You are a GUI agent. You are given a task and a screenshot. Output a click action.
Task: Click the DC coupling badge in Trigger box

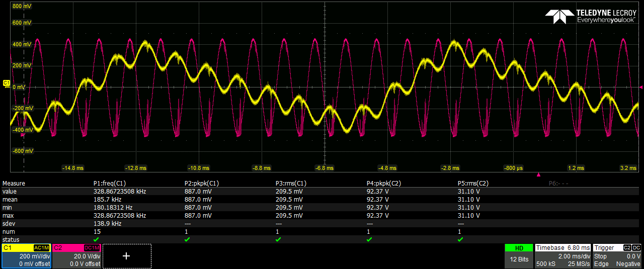tap(636, 248)
